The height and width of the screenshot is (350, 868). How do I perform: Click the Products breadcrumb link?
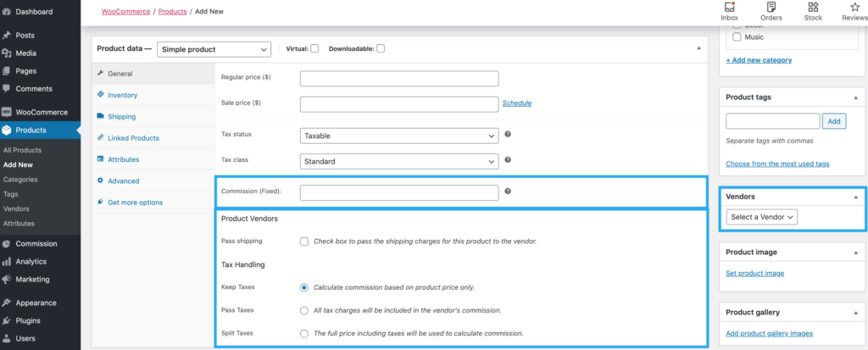click(173, 11)
